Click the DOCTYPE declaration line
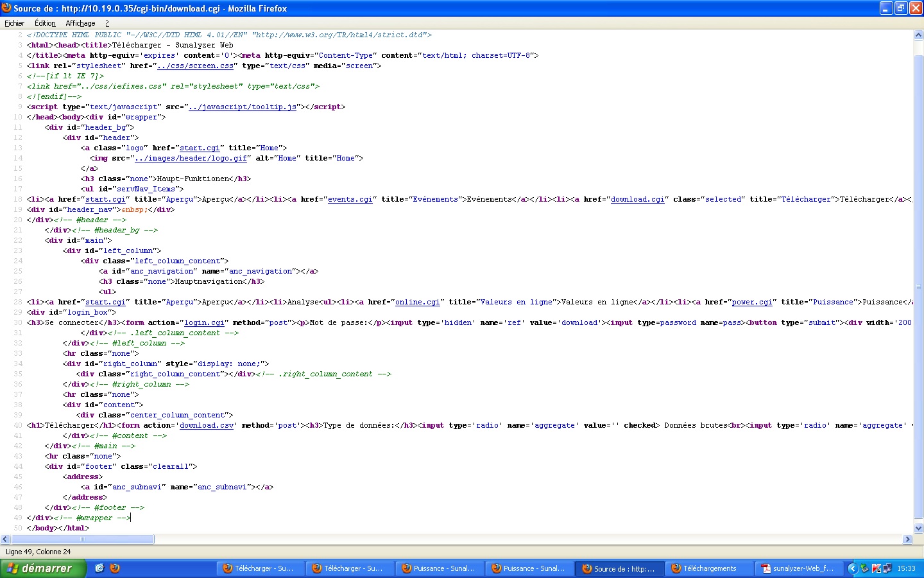The width and height of the screenshot is (924, 578). coord(229,35)
